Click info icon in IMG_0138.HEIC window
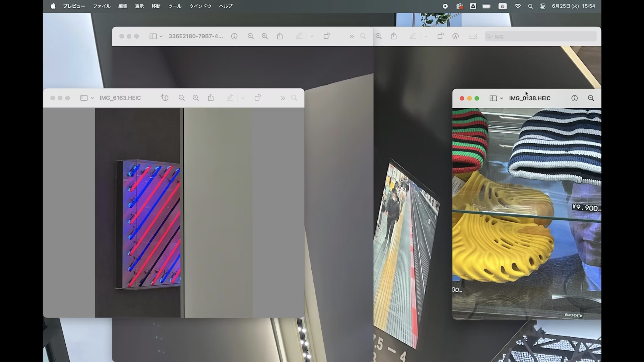Viewport: 644px width, 362px height. [574, 98]
